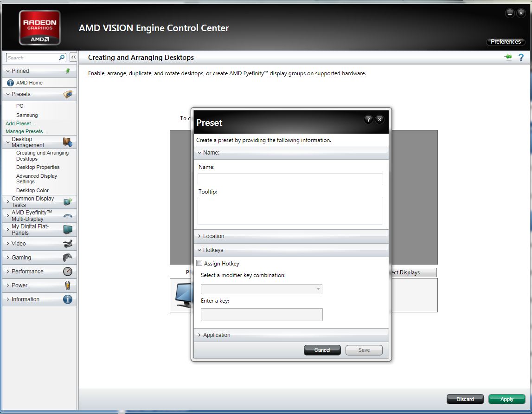Click the My Digital Flat-Panels monitor icon
The height and width of the screenshot is (414, 532).
click(68, 230)
